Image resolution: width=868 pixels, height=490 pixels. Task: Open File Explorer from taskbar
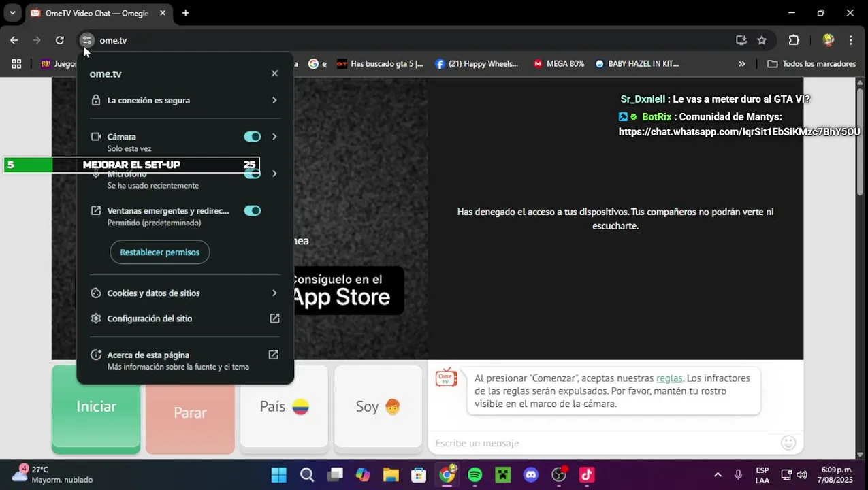point(391,474)
